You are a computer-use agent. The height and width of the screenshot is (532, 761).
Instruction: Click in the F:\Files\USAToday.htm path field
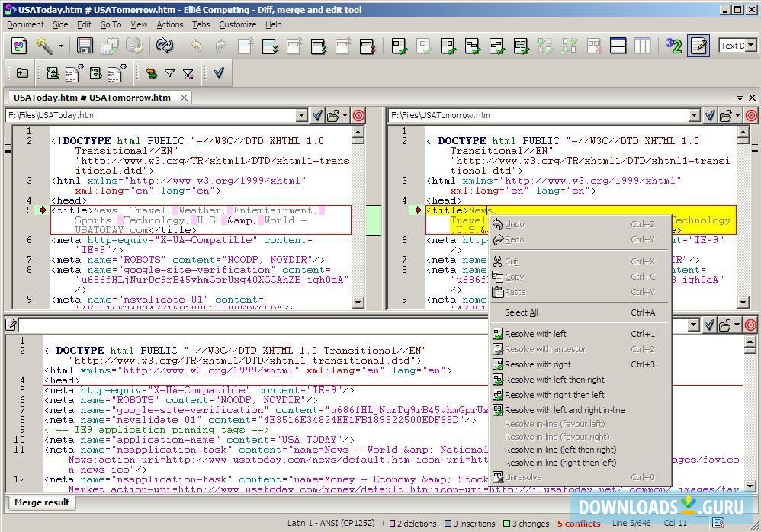pyautogui.click(x=150, y=115)
